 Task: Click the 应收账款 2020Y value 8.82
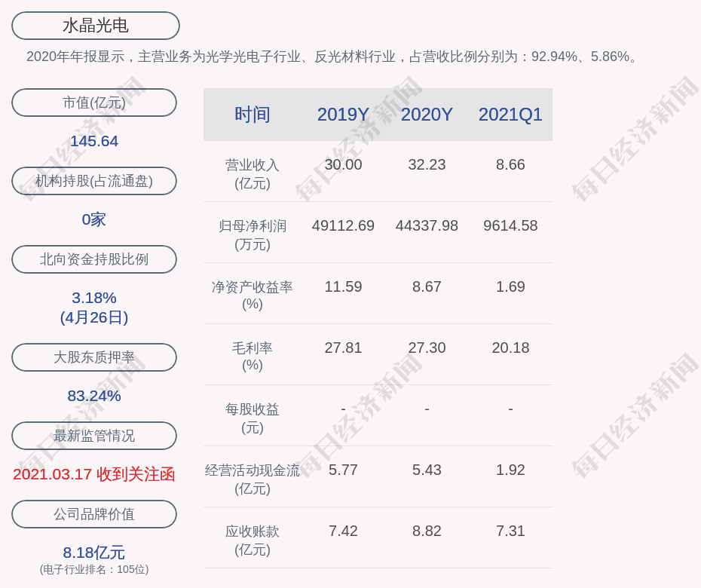(427, 531)
